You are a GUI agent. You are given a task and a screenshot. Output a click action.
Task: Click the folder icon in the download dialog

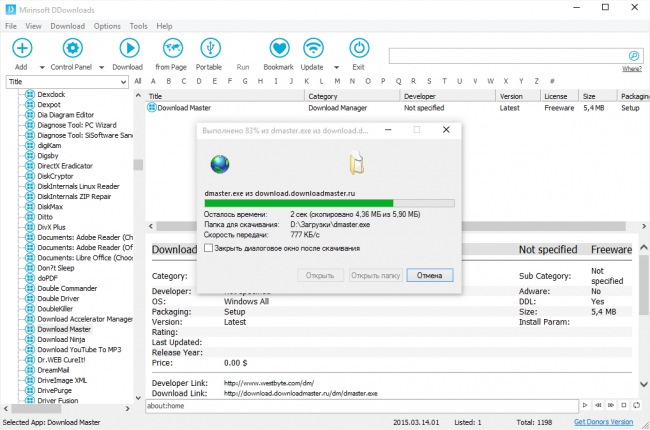(357, 163)
